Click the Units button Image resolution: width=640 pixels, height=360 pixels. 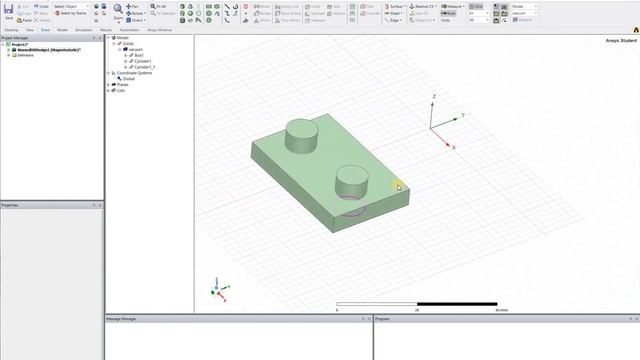click(446, 20)
